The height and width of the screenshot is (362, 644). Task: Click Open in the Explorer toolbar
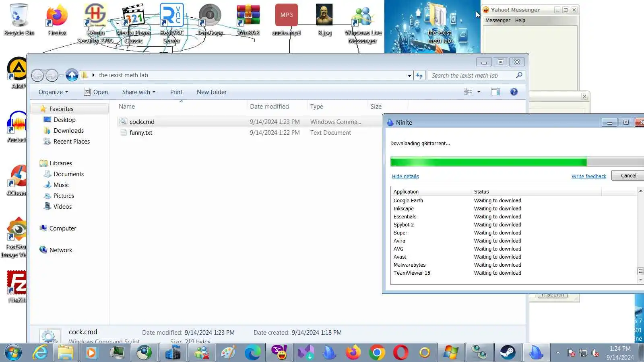(96, 92)
